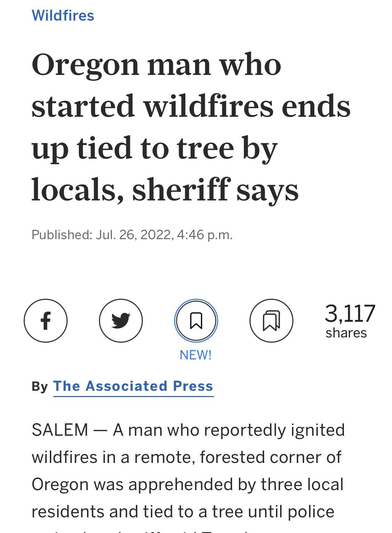Click the double-bookmark collection icon
This screenshot has width=392, height=533.
(271, 320)
